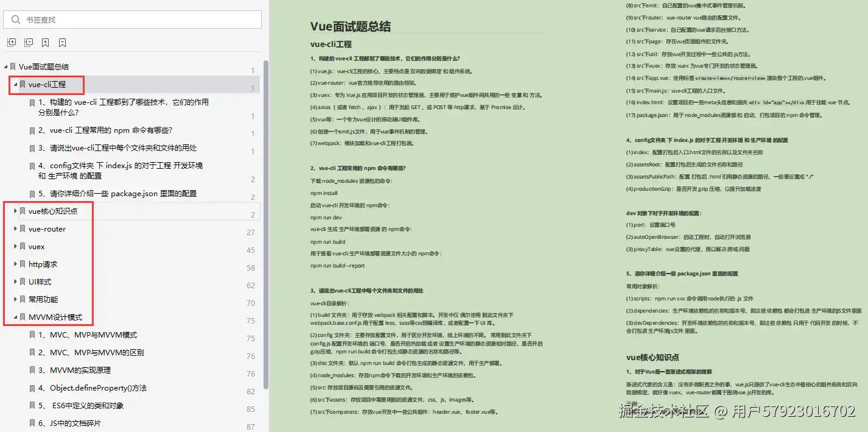
Task: Click the collapse-all bookmarks icon
Action: coord(29,43)
